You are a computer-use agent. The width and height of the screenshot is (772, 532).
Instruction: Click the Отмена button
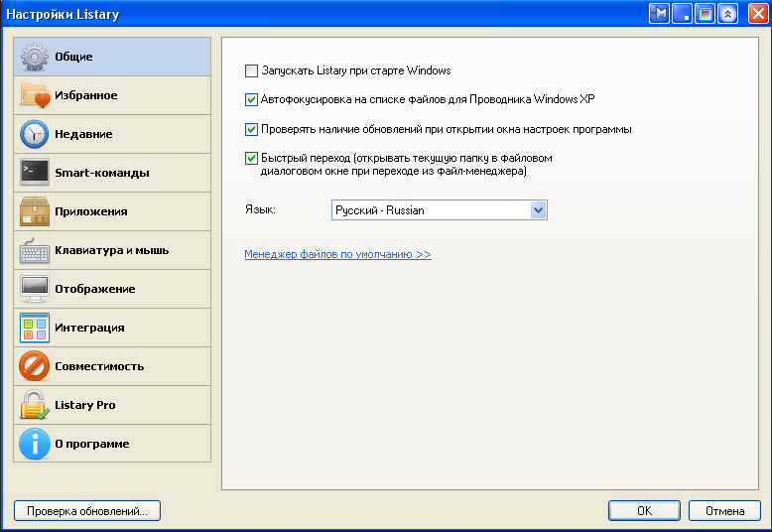click(x=724, y=511)
